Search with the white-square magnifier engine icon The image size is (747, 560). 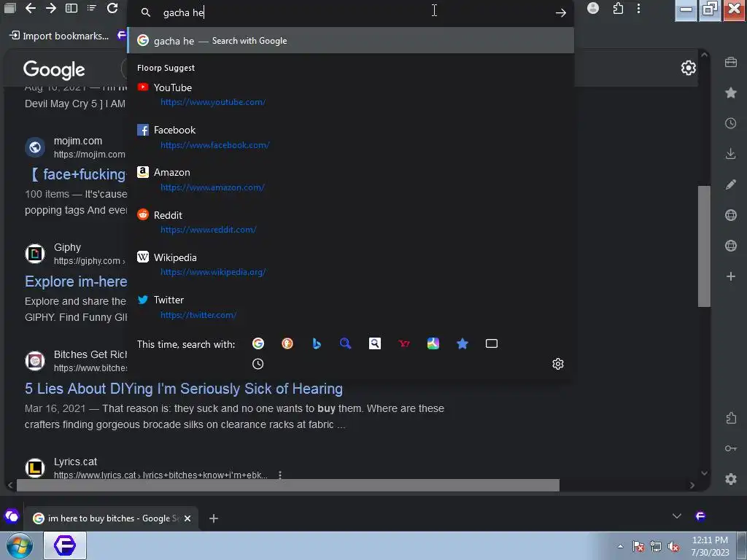[375, 343]
